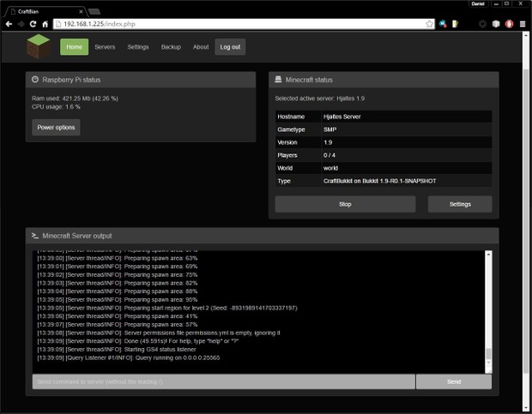Select the CraftBian tab
The image size is (532, 414).
click(x=44, y=11)
